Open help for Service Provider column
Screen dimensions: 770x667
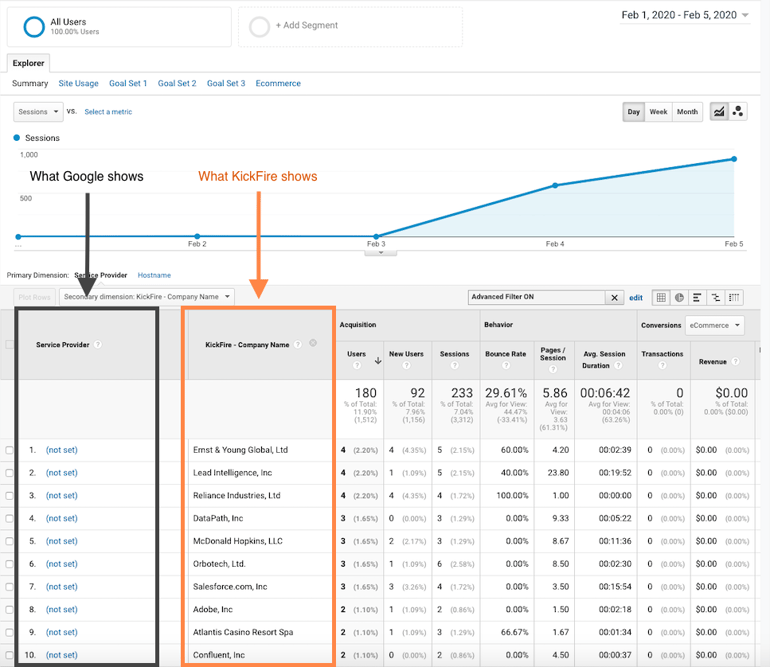tap(98, 344)
